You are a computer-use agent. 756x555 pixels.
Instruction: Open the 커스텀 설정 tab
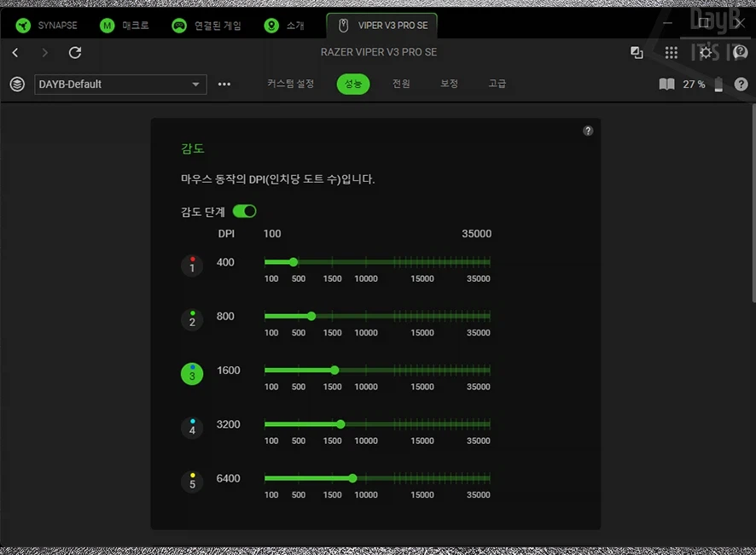(x=289, y=85)
